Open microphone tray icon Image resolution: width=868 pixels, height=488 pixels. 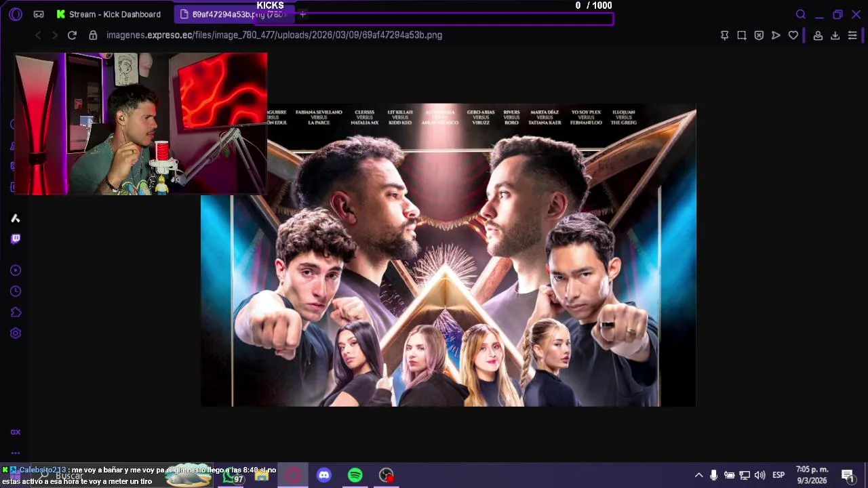point(714,475)
